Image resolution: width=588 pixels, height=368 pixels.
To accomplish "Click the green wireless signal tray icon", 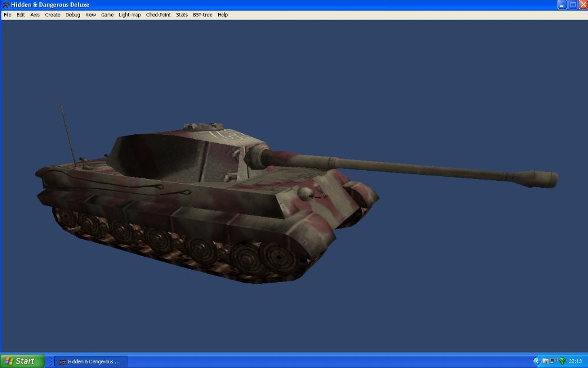I will (x=562, y=362).
